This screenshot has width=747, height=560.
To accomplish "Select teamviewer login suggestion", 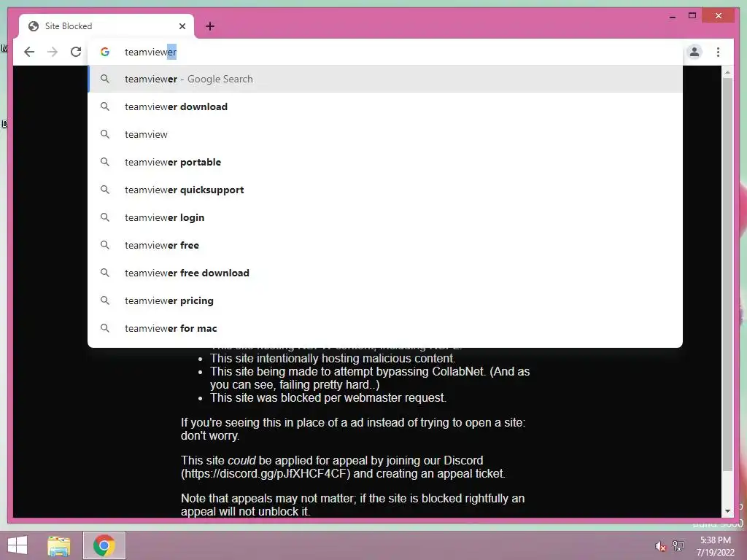I will 385,217.
